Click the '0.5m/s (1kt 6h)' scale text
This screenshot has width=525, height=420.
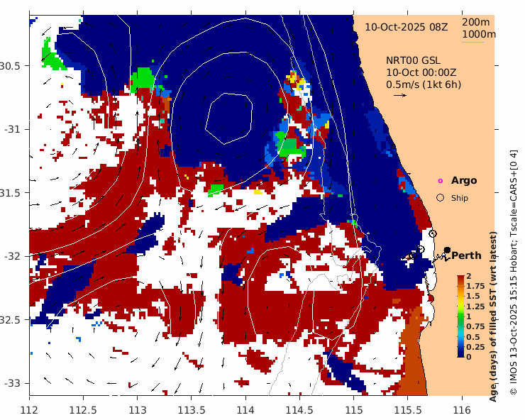[x=424, y=84]
